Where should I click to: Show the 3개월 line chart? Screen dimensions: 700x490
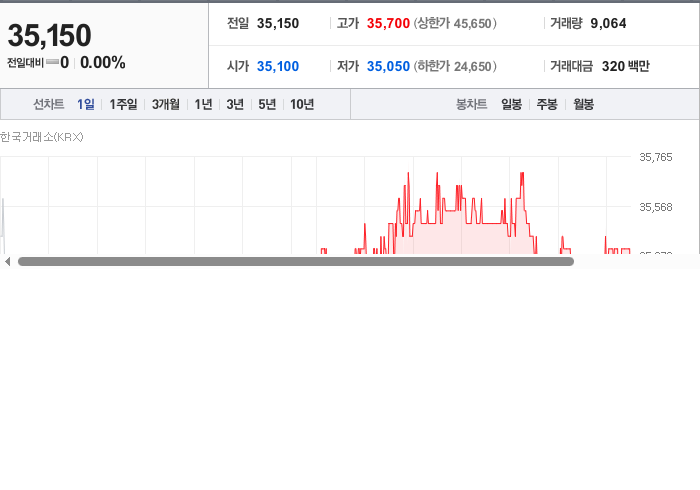pos(166,104)
